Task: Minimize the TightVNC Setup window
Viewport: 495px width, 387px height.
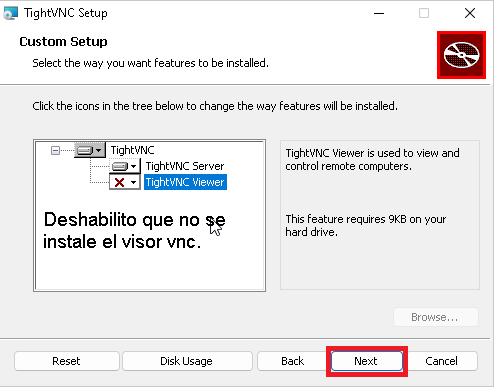Action: (x=379, y=13)
